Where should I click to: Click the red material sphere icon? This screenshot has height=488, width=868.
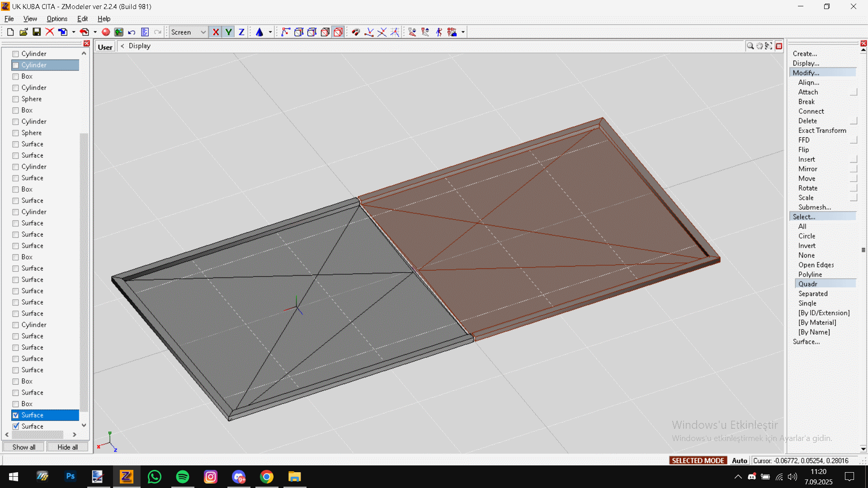(106, 32)
